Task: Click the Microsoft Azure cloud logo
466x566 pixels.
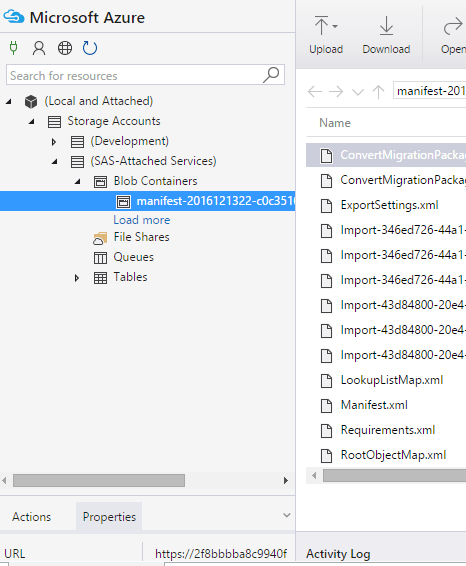Action: (14, 17)
